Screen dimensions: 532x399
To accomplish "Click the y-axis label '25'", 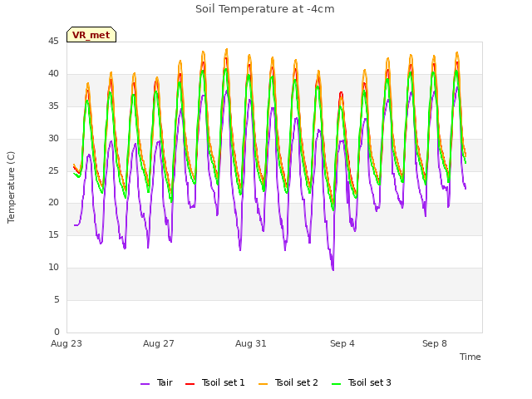I will 53,170.
